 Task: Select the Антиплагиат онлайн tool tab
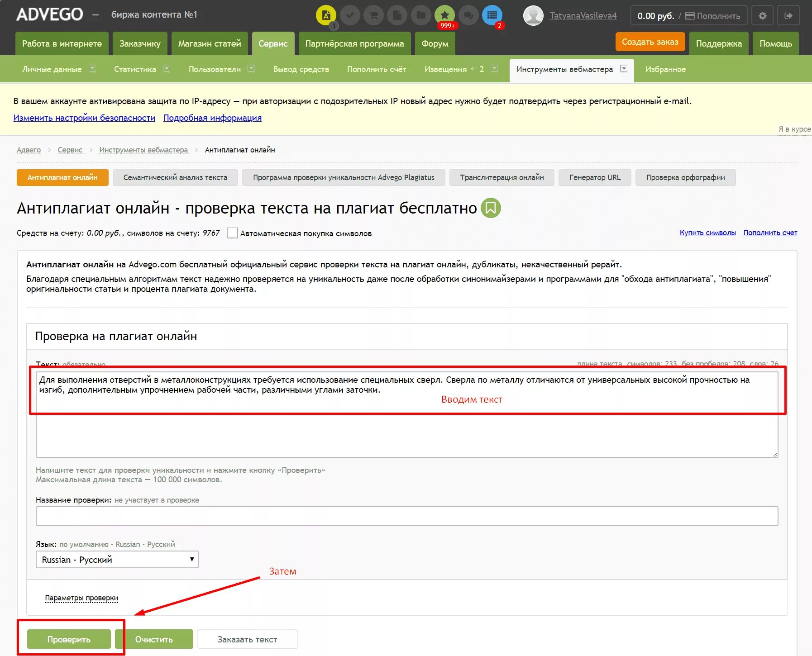(62, 177)
